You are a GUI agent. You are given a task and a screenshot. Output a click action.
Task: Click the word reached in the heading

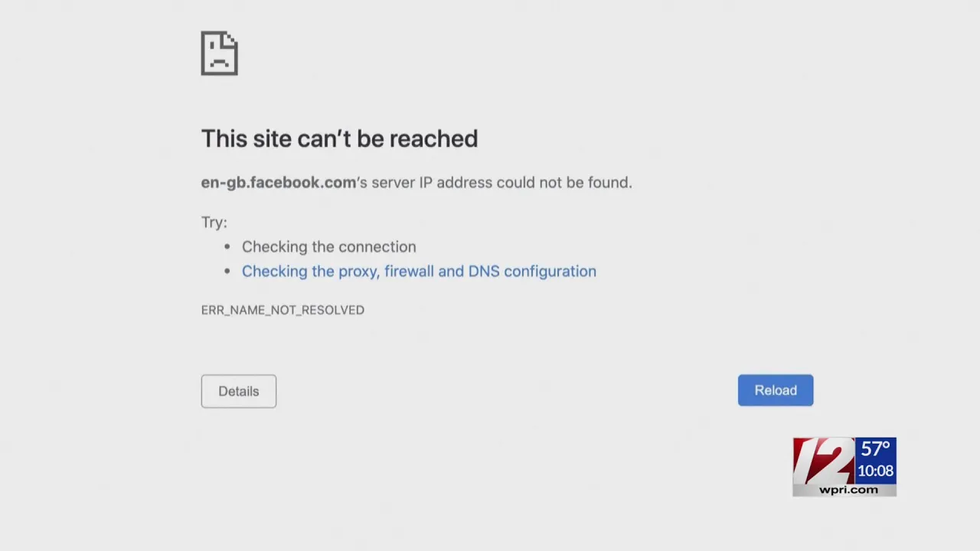pos(433,139)
